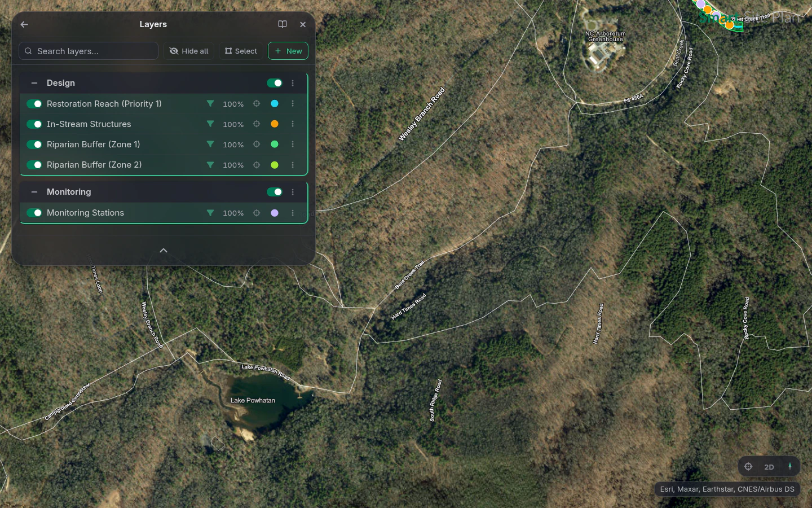Collapse the Design layer group
Image resolution: width=812 pixels, height=508 pixels.
click(x=34, y=83)
